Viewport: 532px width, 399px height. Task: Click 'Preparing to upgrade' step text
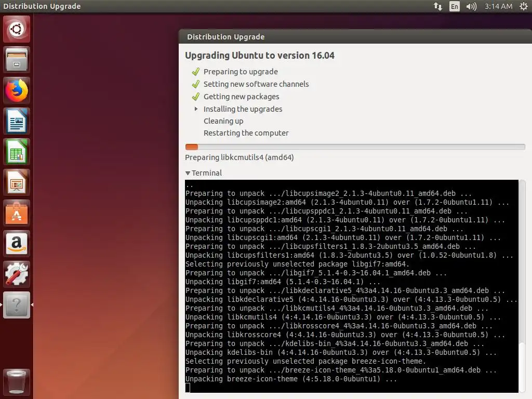[x=241, y=72]
